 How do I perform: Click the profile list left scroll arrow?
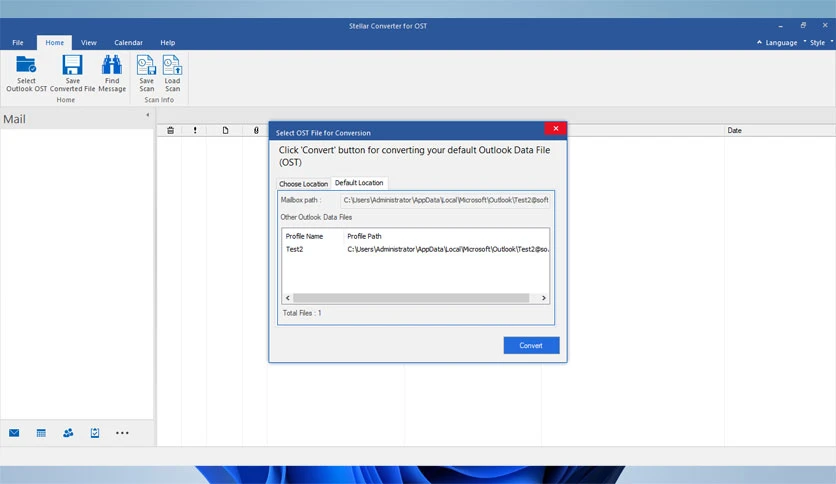[288, 298]
